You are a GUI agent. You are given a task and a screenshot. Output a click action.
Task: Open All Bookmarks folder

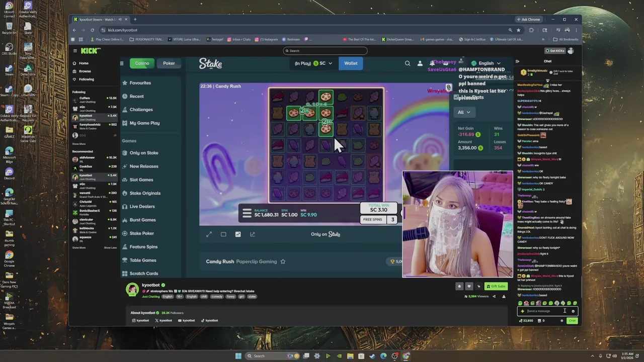[566, 39]
